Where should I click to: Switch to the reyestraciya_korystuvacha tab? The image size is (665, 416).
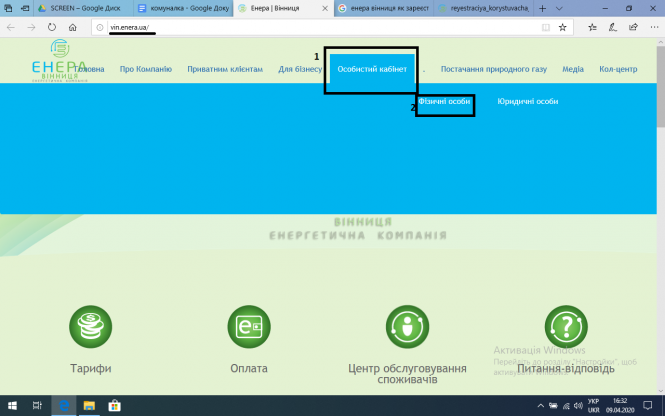(484, 8)
